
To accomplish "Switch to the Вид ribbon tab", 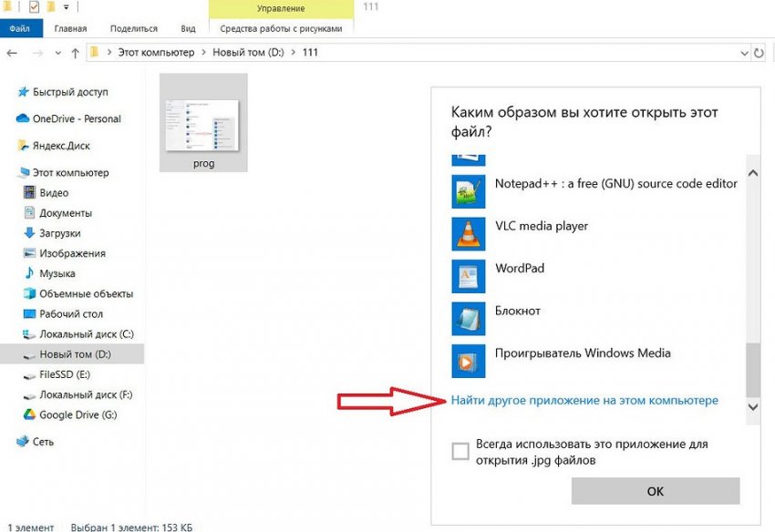I will (188, 29).
